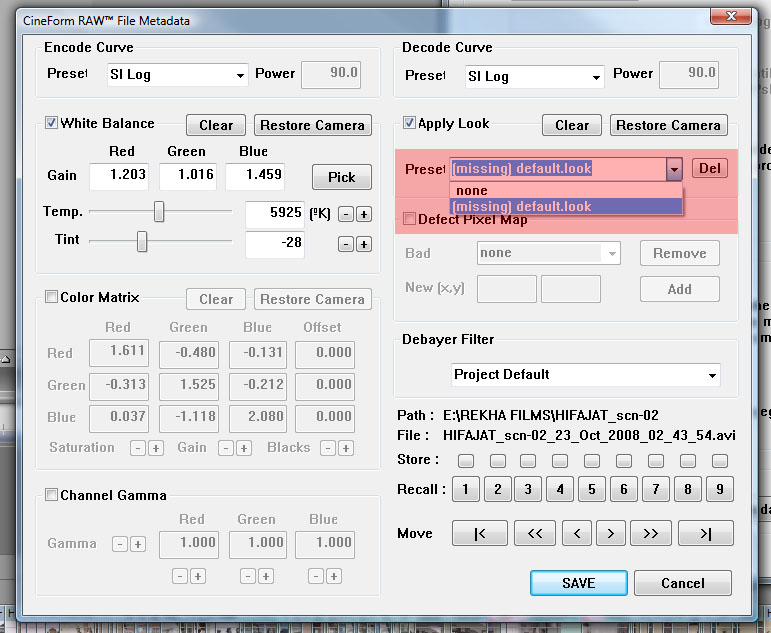This screenshot has width=771, height=633.
Task: Click the first Store slot button
Action: (x=466, y=461)
